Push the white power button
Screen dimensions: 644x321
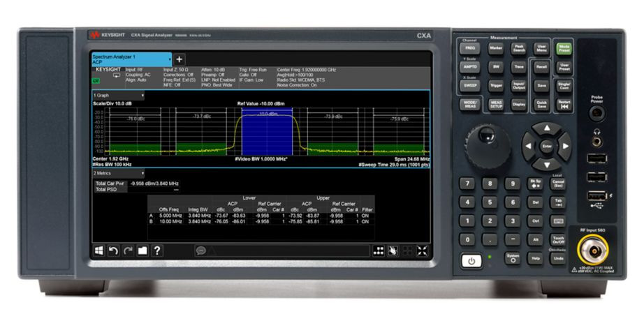tap(471, 261)
